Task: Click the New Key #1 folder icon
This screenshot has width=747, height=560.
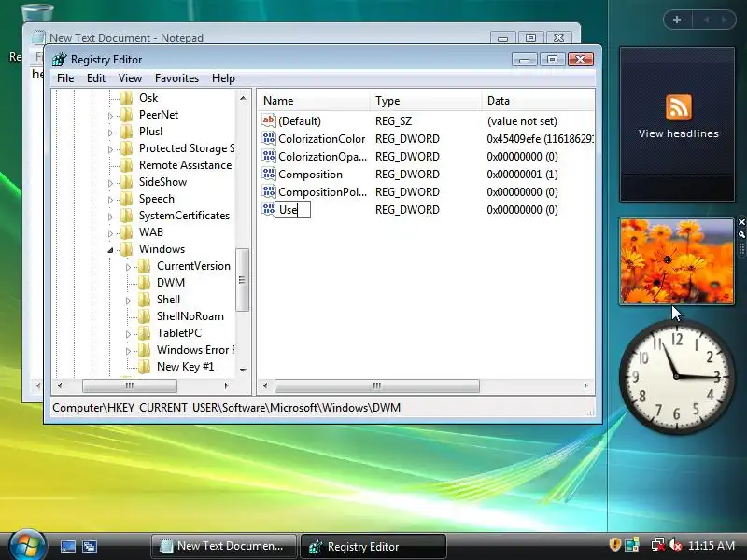Action: [145, 367]
